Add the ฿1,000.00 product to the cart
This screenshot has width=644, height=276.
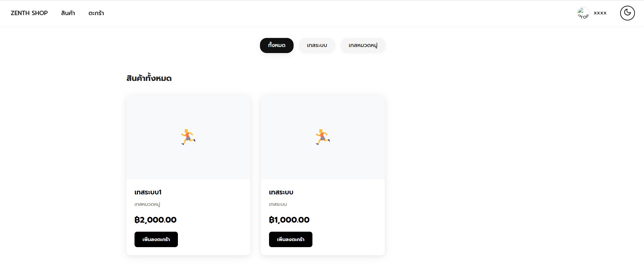click(291, 239)
